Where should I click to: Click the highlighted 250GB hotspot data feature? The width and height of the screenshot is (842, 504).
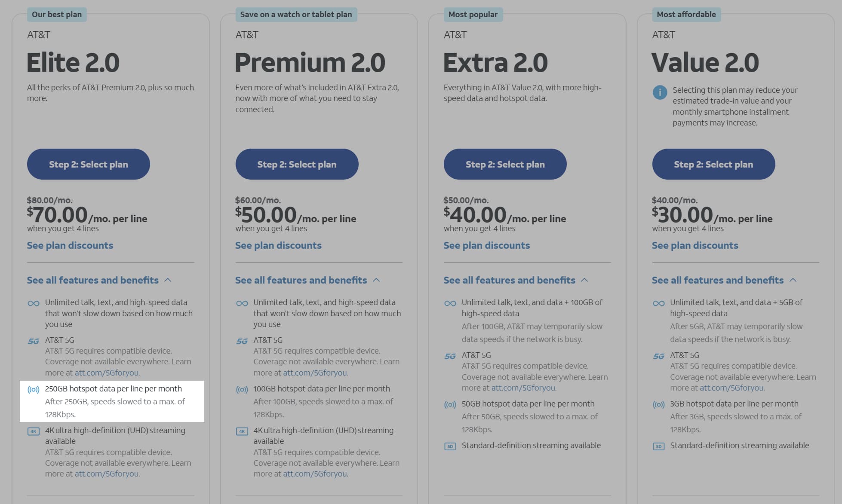point(112,401)
